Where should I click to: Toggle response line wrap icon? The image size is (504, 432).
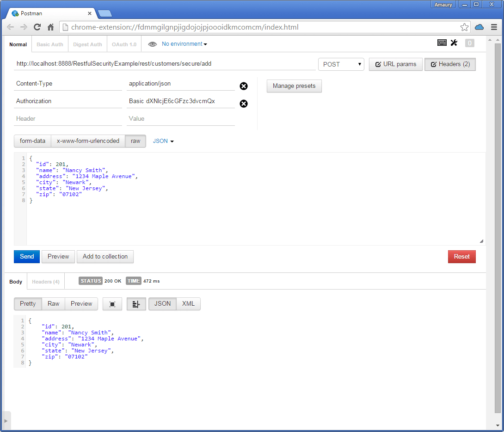tap(136, 304)
